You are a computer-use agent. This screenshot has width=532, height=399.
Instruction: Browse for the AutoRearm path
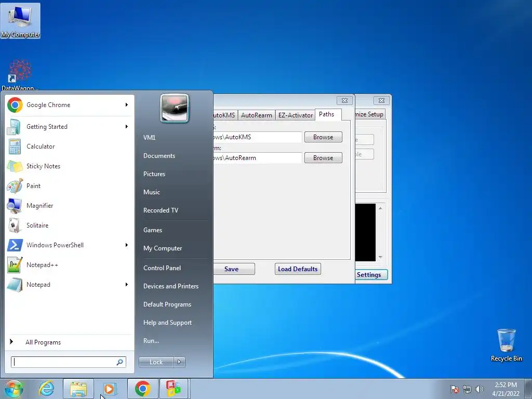[x=323, y=158]
